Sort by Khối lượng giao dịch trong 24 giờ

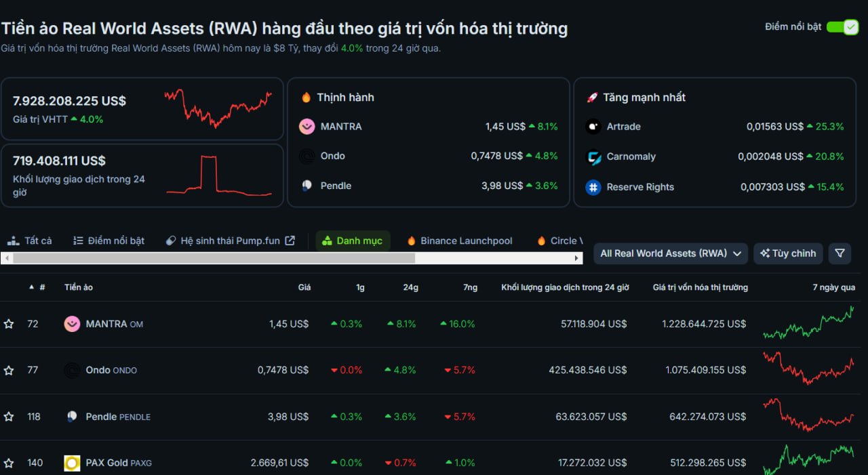[565, 287]
